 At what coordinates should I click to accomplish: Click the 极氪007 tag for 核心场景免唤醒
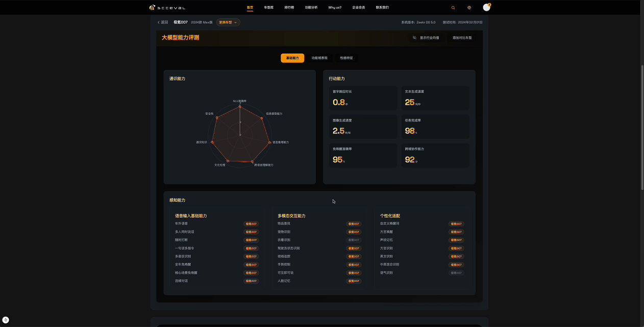point(251,273)
